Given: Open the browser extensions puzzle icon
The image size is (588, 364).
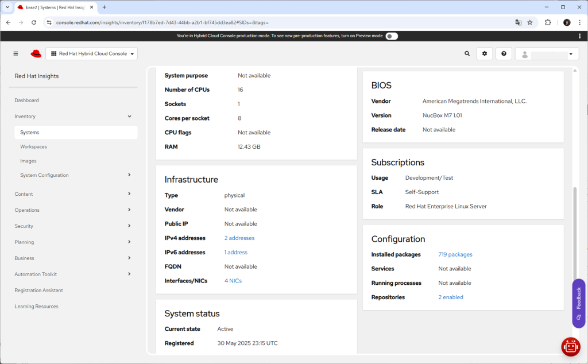Looking at the screenshot, I should pyautogui.click(x=548, y=22).
